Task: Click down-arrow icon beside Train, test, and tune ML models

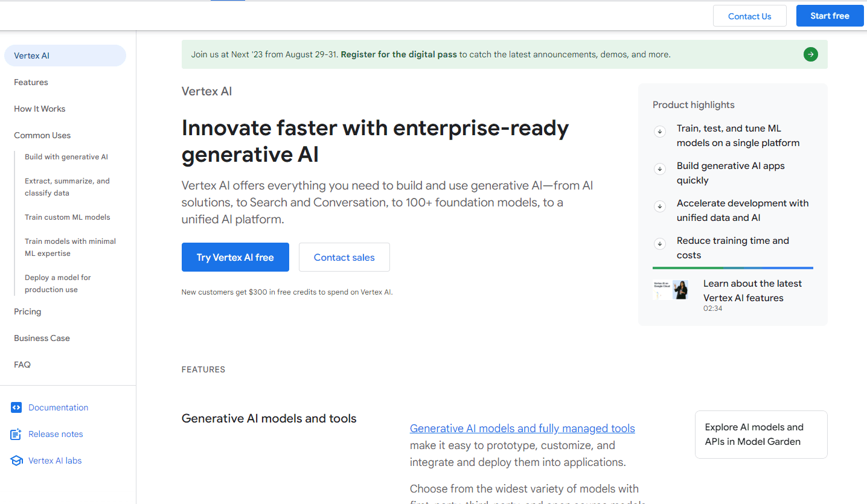Action: point(660,131)
